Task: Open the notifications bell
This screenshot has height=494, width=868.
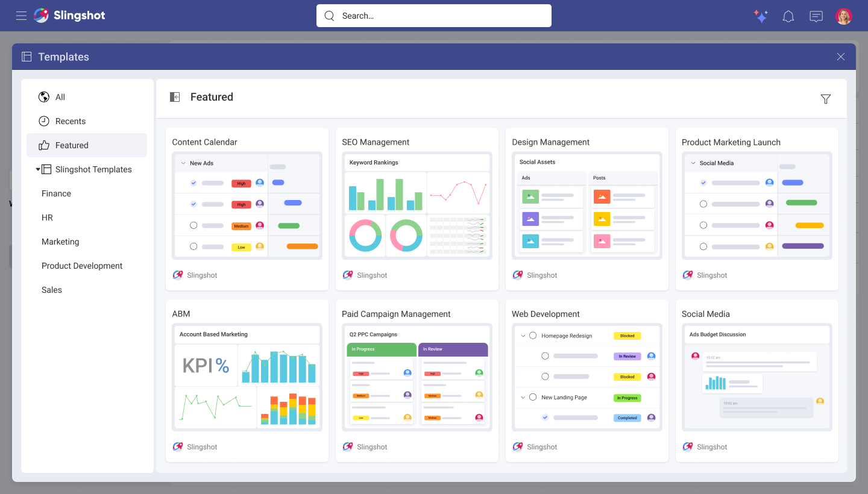Action: pyautogui.click(x=788, y=16)
